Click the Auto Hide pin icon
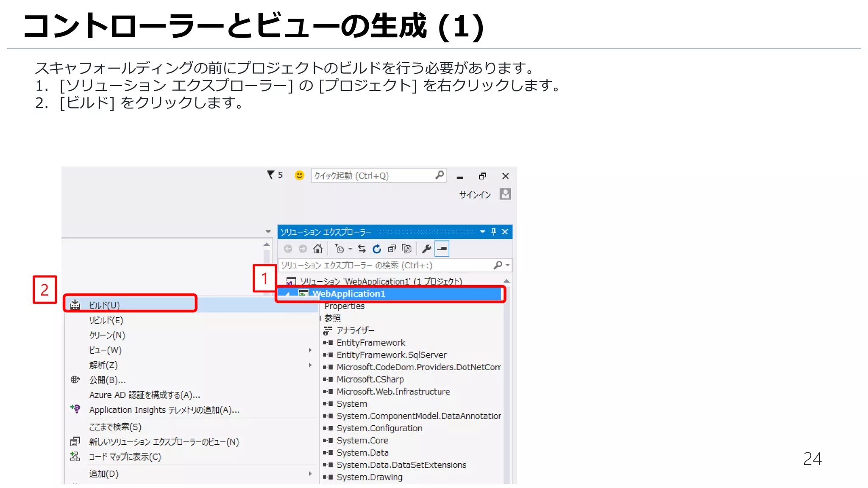This screenshot has width=868, height=488. (x=493, y=232)
